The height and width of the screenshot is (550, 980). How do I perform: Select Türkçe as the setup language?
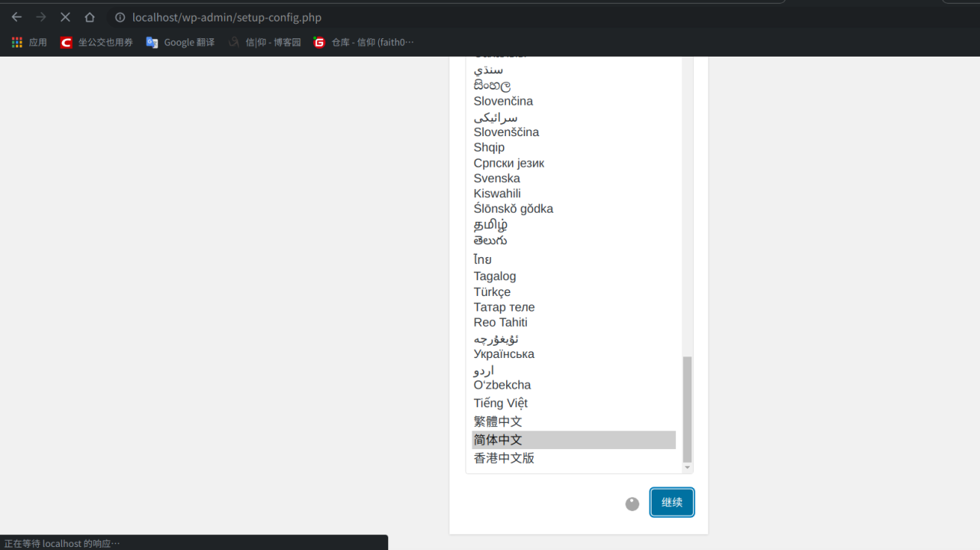pos(492,291)
